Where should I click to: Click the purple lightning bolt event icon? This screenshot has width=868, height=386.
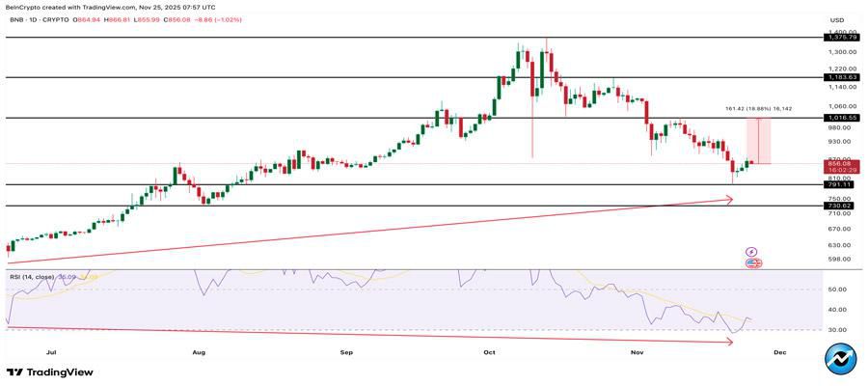[752, 251]
